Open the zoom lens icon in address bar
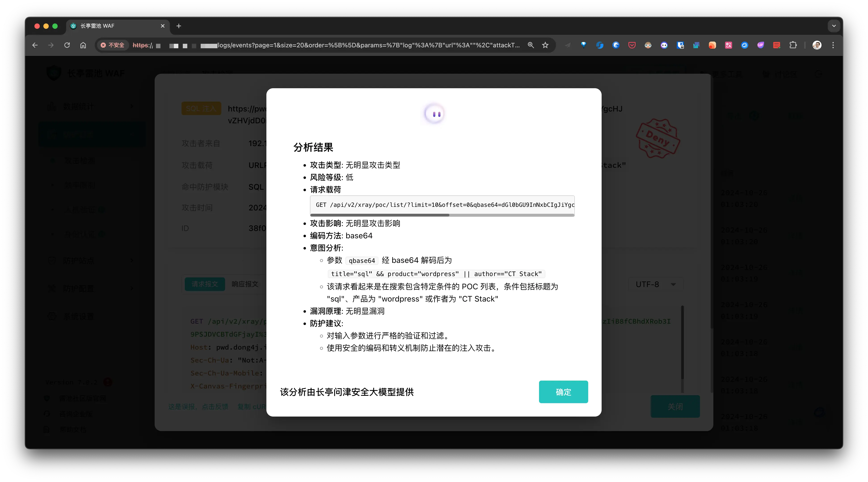Image resolution: width=868 pixels, height=482 pixels. (531, 45)
